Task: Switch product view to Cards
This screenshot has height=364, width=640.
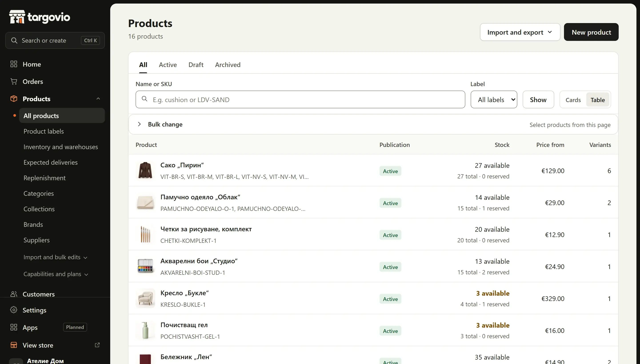Action: pos(573,100)
